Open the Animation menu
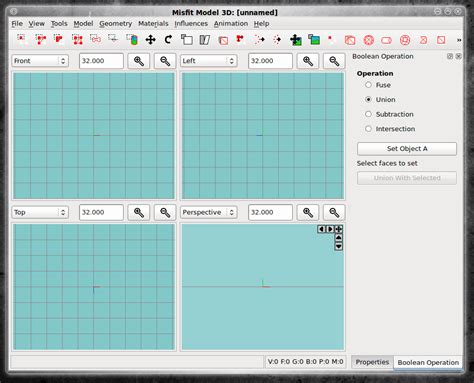474x383 pixels. tap(231, 24)
